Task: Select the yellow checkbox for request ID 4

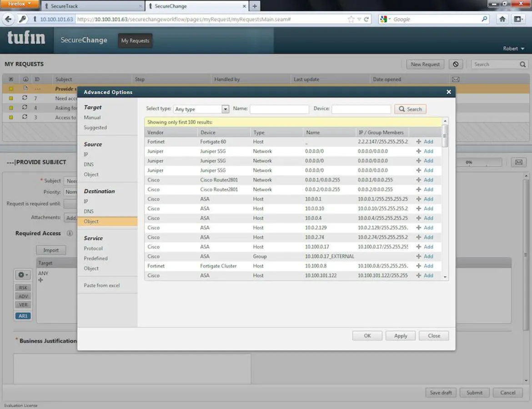Action: pos(11,108)
